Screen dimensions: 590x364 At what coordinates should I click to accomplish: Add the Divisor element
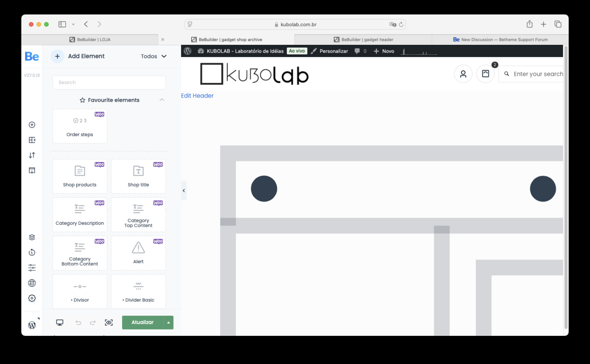tap(80, 292)
